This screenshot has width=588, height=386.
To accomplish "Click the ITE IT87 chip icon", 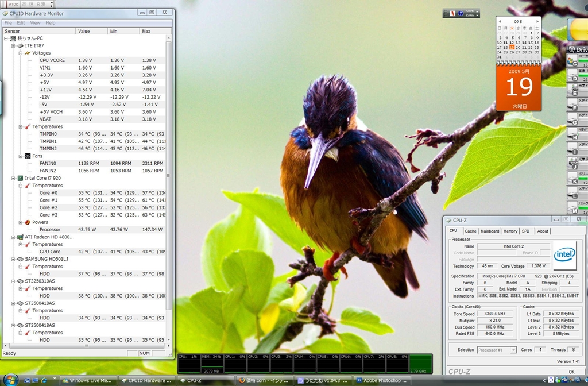I will (20, 45).
